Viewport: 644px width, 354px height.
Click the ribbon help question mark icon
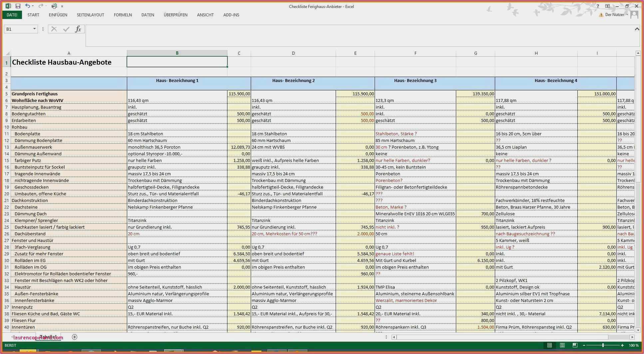point(598,6)
